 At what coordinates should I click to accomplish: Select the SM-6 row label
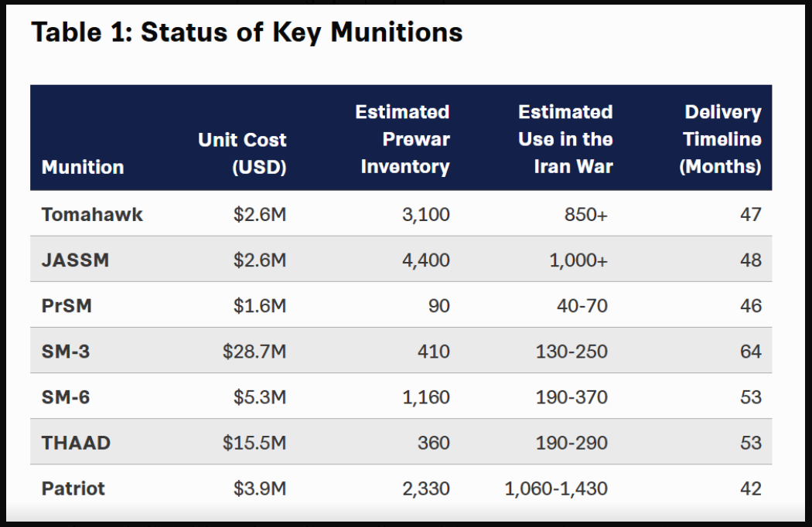point(66,397)
